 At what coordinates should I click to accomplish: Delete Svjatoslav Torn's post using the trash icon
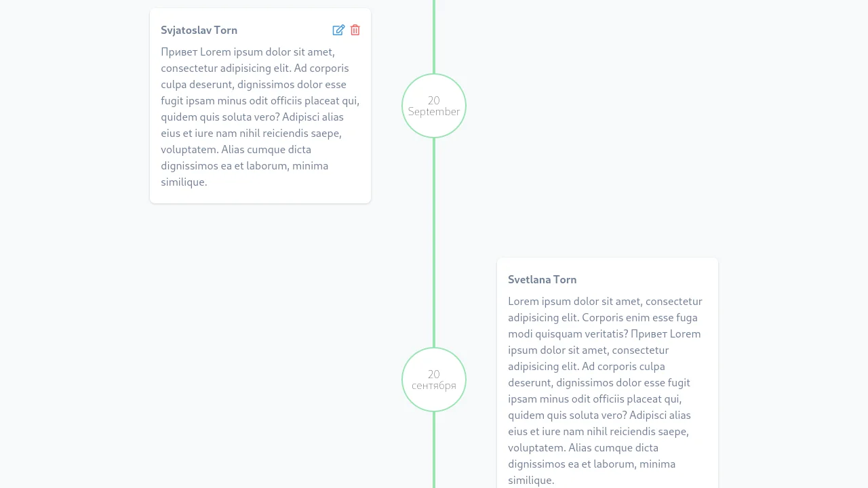click(x=355, y=30)
